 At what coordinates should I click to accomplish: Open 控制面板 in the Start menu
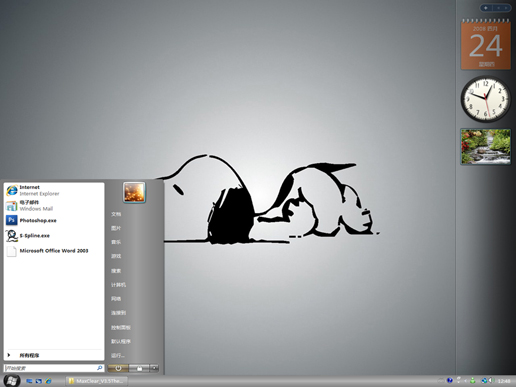tap(121, 327)
